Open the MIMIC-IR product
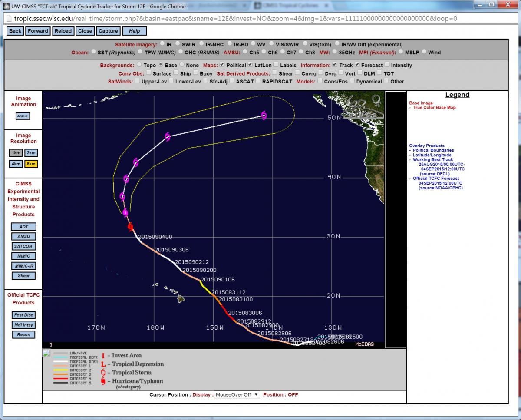This screenshot has height=420, width=521. point(24,266)
